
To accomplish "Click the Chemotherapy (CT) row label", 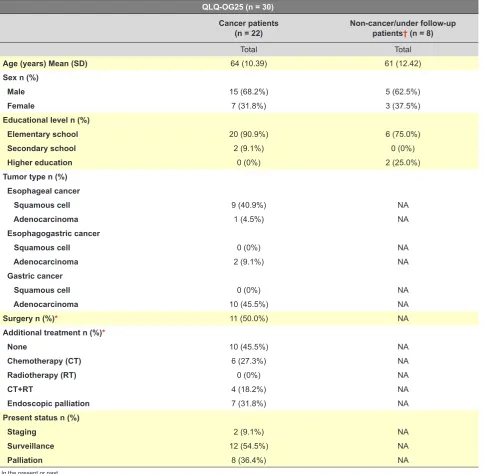I will 44,361.
